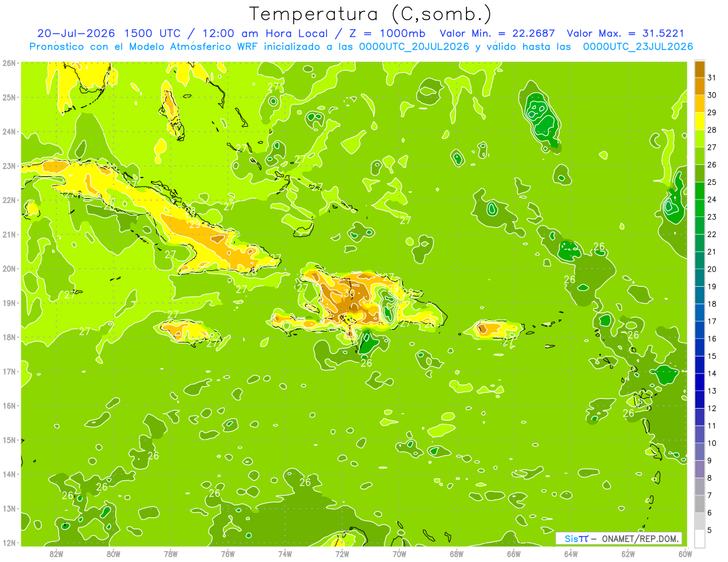Click the "76W" longitude axis label

pyautogui.click(x=227, y=554)
